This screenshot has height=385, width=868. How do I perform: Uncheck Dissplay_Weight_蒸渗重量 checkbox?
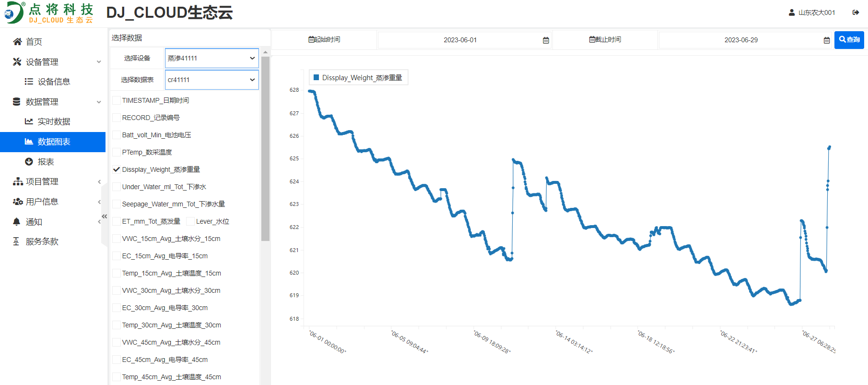click(117, 169)
